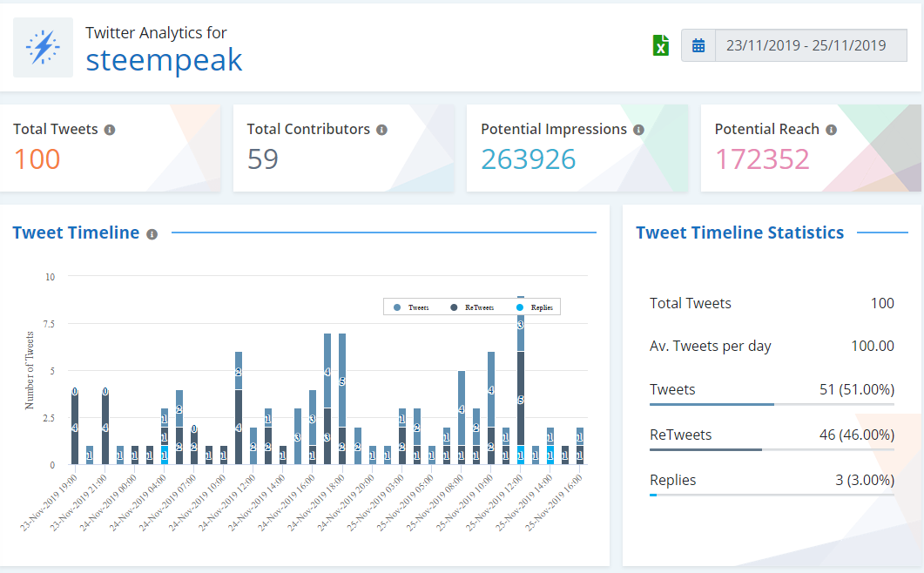Click the 25-Nov-2019 08:00 bar with 4 tweets
924x573 pixels.
[x=462, y=408]
